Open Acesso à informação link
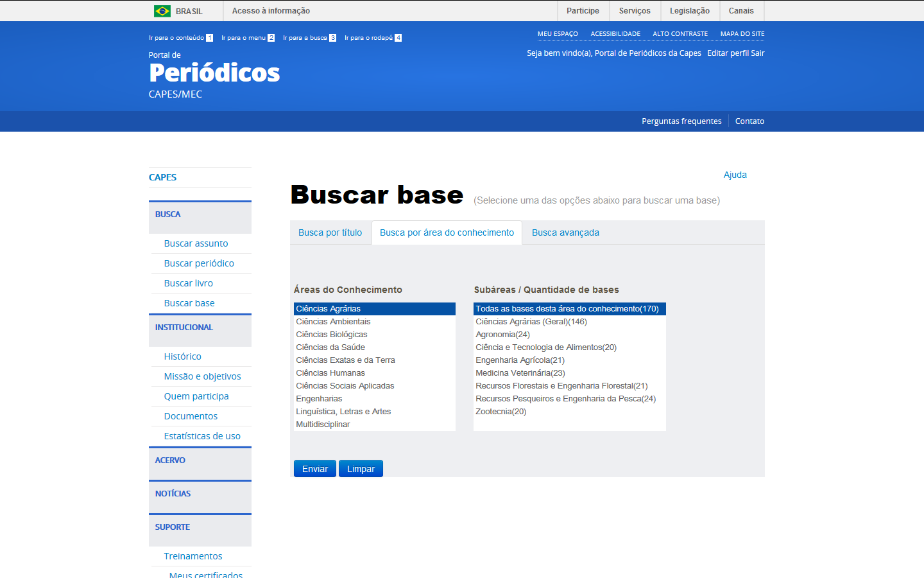Image resolution: width=924 pixels, height=578 pixels. coord(271,11)
